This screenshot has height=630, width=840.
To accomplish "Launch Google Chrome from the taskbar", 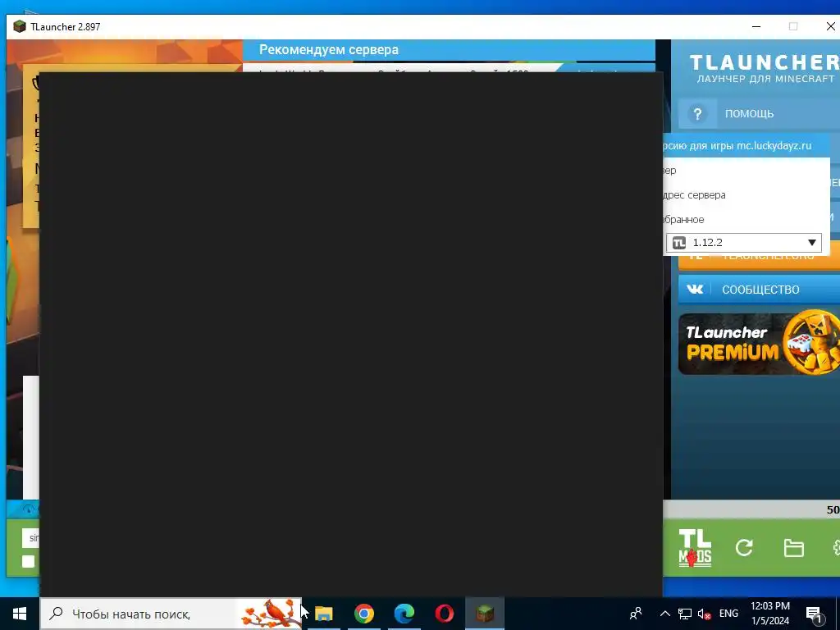I will pos(363,614).
